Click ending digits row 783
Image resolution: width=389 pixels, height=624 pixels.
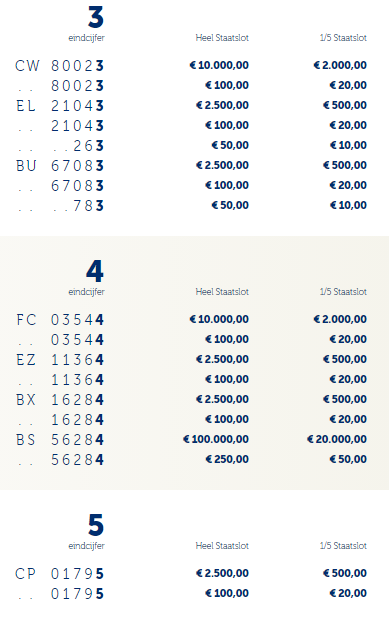pos(60,205)
